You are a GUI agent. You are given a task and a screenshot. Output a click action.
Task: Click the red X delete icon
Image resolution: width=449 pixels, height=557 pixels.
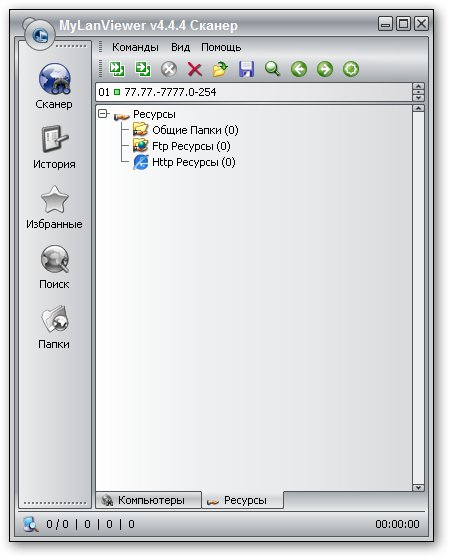[195, 69]
